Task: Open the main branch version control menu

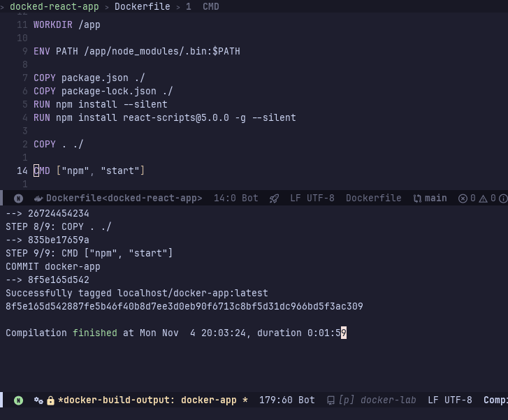Action: (435, 198)
